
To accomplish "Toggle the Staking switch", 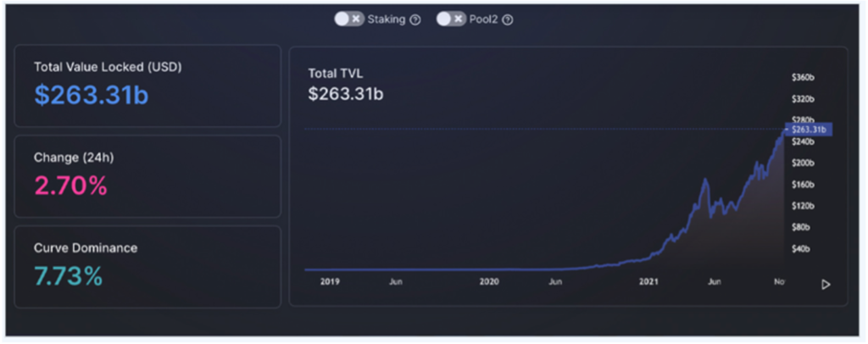I will [348, 19].
